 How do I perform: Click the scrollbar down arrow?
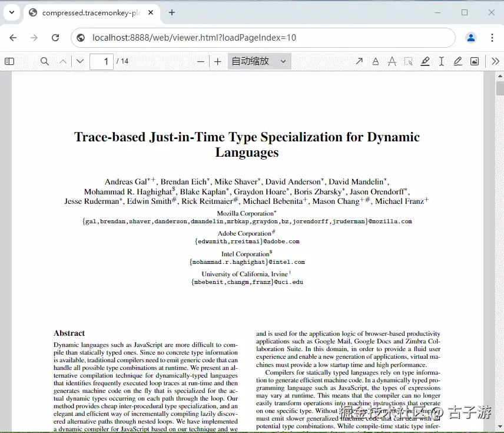pos(500,427)
